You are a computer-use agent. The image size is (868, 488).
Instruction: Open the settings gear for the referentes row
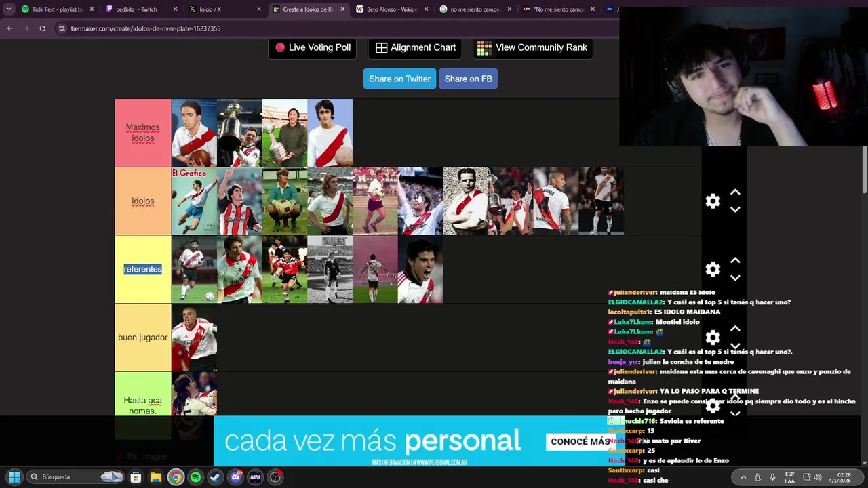pyautogui.click(x=713, y=269)
